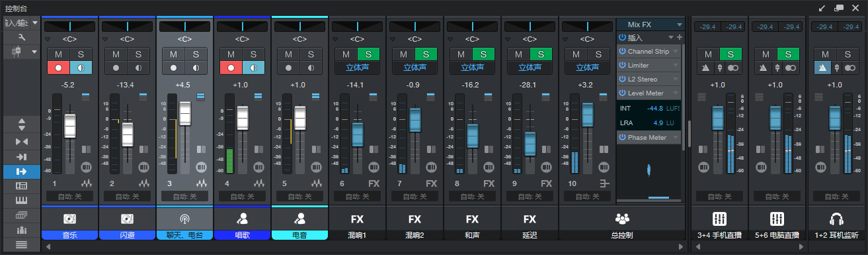Click the 音乐 channel volume fader
Viewport: 868px width, 255px height.
pyautogui.click(x=69, y=126)
